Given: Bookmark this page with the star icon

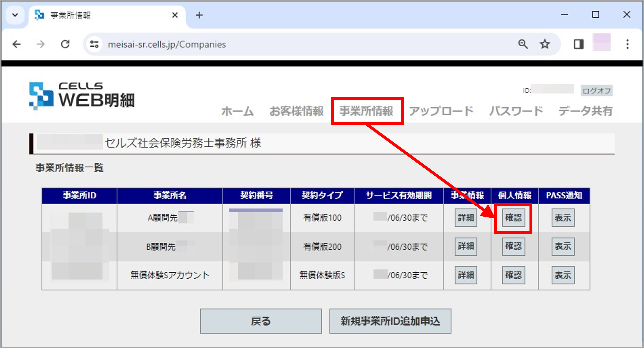Looking at the screenshot, I should coord(545,44).
